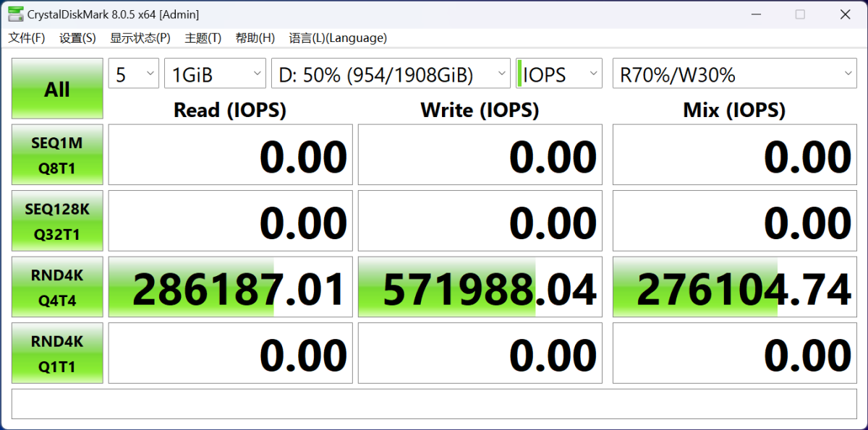The image size is (868, 430).
Task: Run all benchmarks with the All button
Action: pyautogui.click(x=57, y=89)
